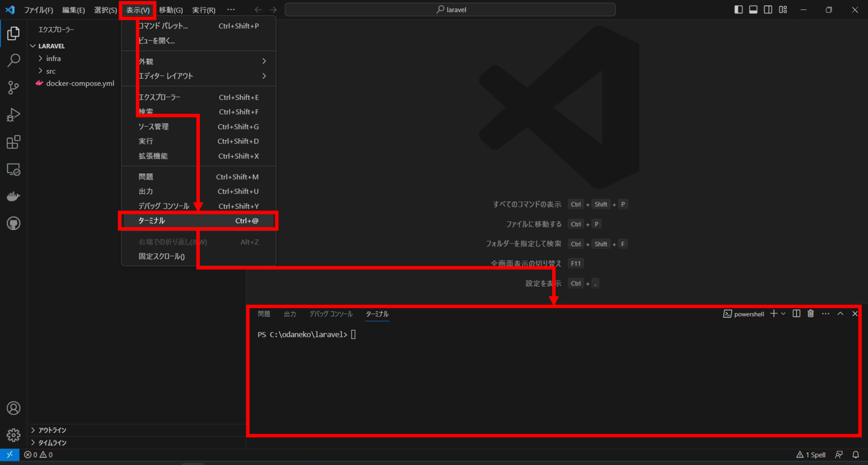Open the Extensions view

tap(14, 142)
